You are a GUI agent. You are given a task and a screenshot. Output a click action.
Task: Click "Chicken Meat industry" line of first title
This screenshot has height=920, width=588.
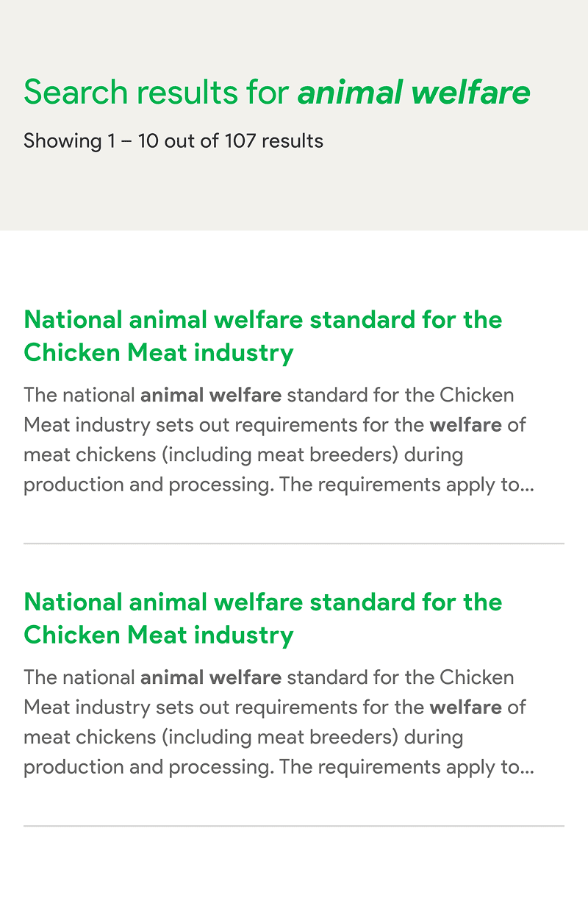coord(159,353)
